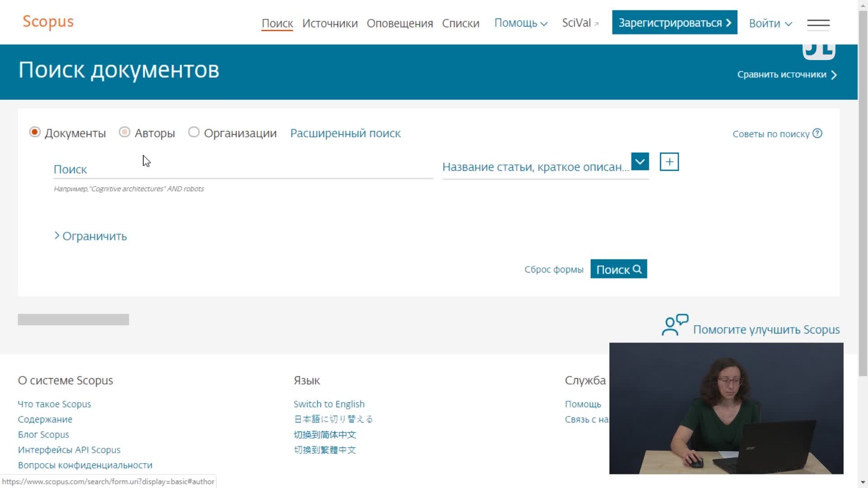This screenshot has width=868, height=488.
Task: Open the Помощь dropdown menu
Action: 521,23
